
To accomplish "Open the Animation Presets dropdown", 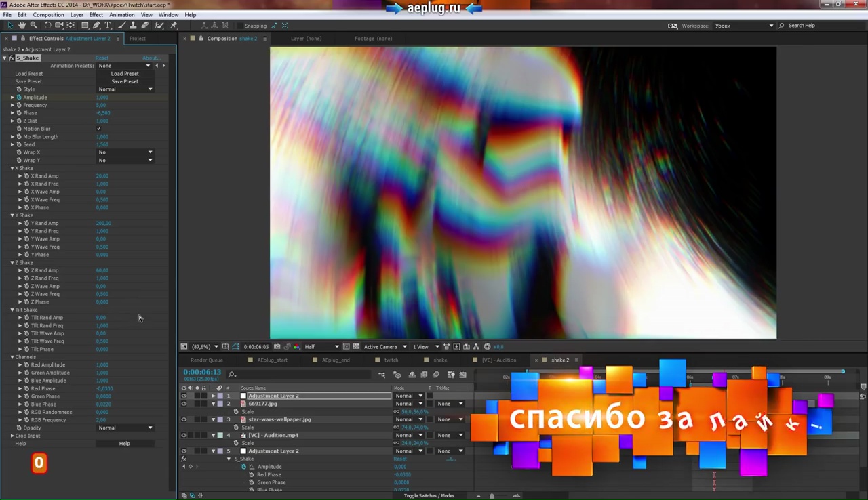I will [x=125, y=66].
